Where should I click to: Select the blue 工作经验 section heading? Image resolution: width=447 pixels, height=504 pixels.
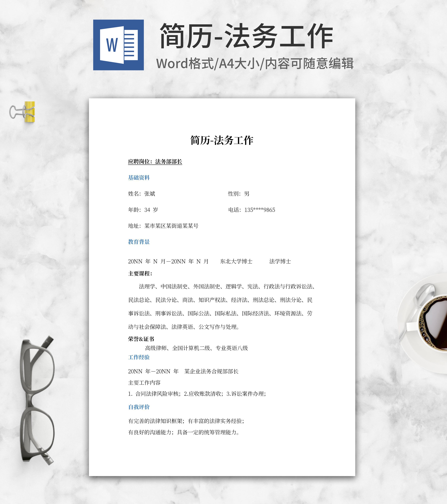139,357
